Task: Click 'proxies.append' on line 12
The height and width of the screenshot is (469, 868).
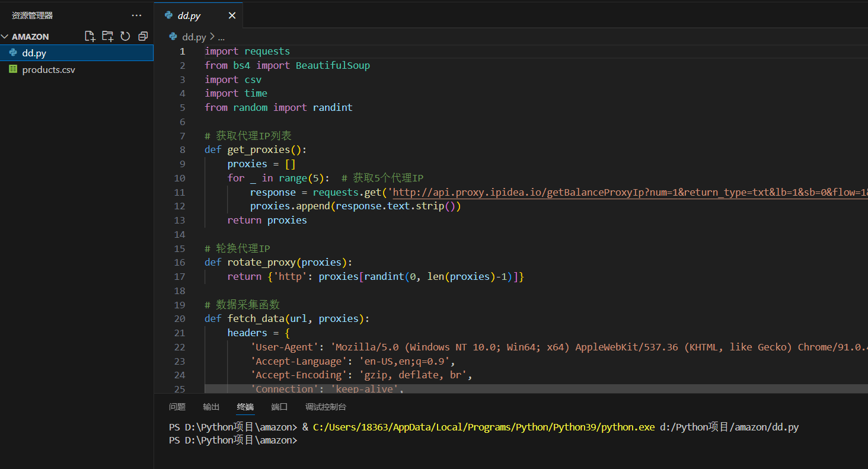Action: click(290, 206)
